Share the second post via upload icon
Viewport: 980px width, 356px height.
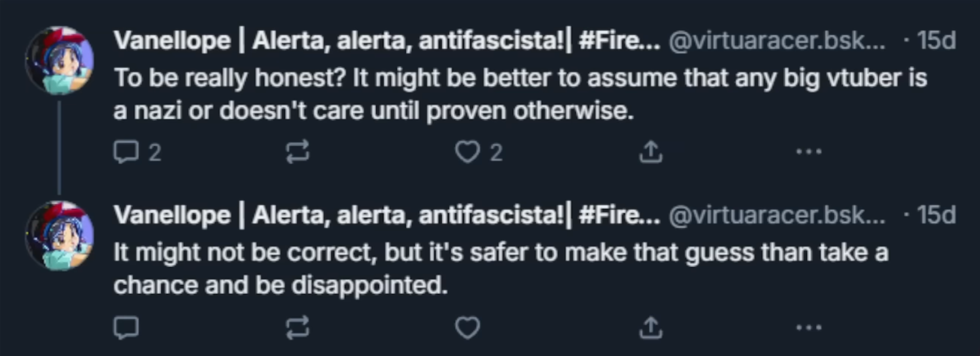point(651,327)
